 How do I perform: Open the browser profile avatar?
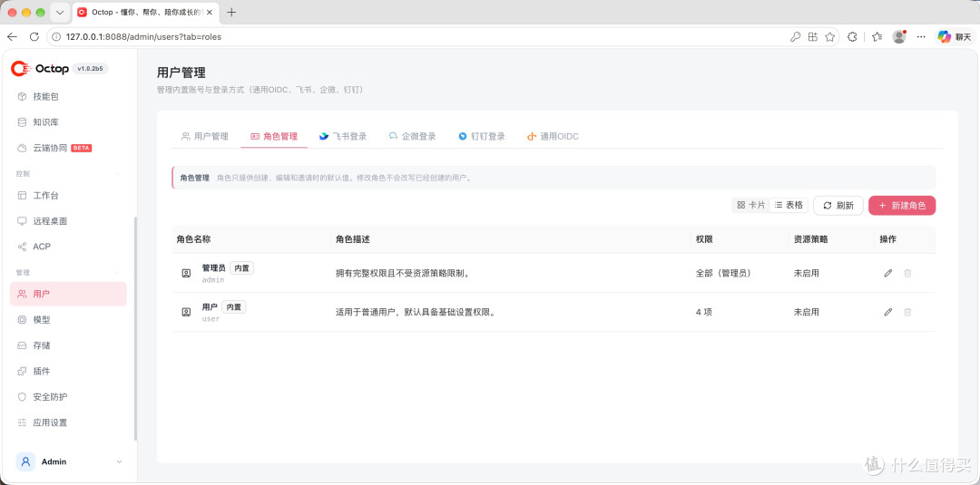coord(899,37)
